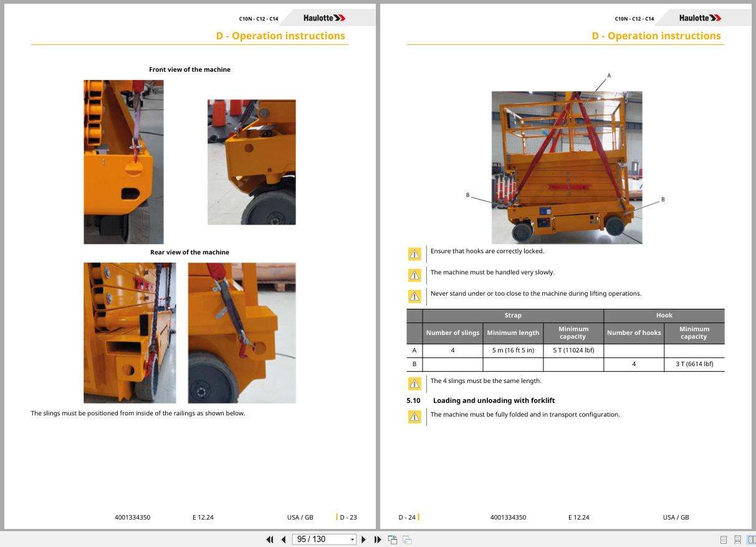Click the greyed-out next view icon

[x=407, y=540]
